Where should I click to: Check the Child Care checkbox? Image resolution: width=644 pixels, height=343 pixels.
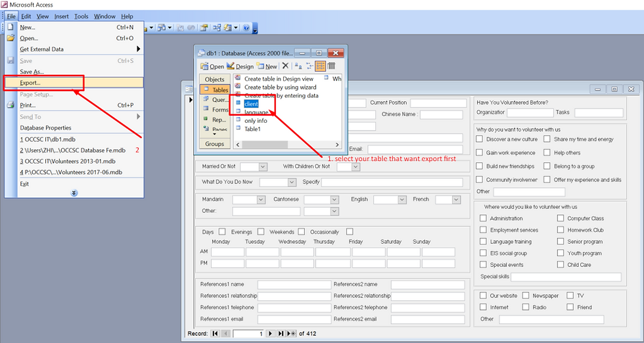click(x=561, y=265)
